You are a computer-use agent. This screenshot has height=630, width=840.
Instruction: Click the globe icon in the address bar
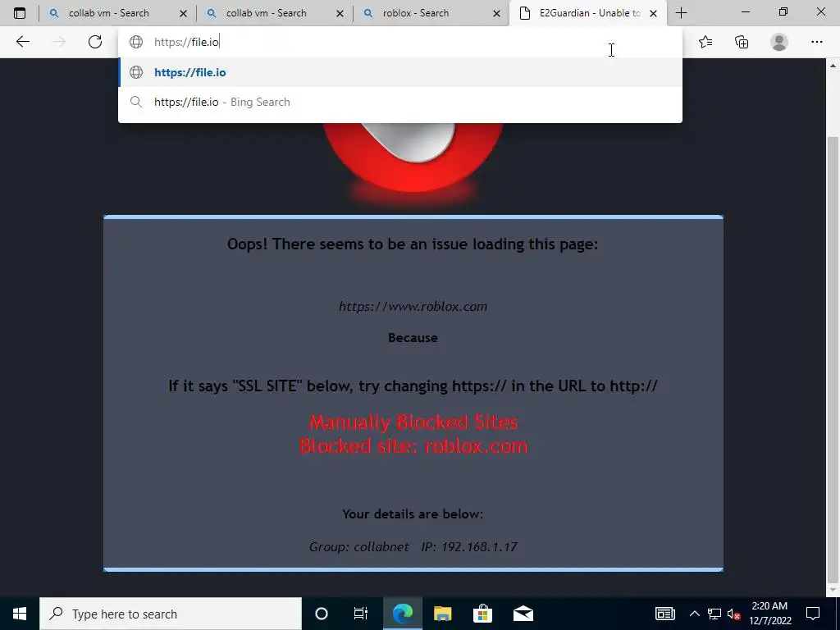pyautogui.click(x=136, y=42)
